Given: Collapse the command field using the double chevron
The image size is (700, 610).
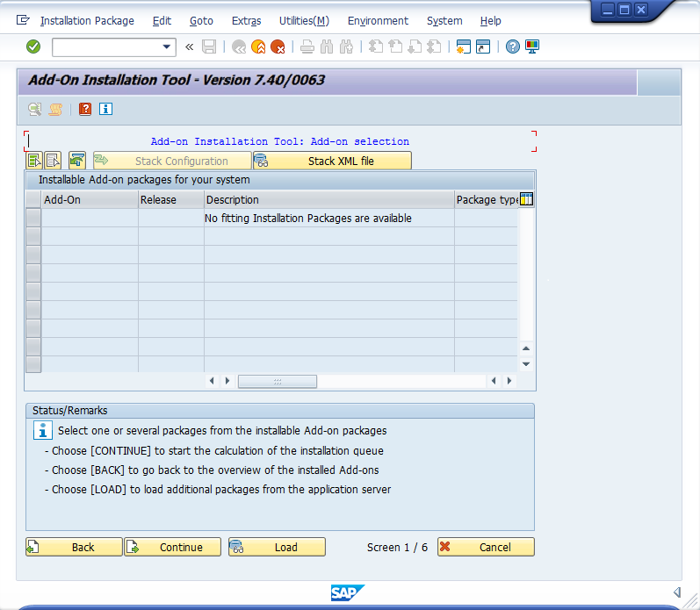Looking at the screenshot, I should click(x=189, y=47).
